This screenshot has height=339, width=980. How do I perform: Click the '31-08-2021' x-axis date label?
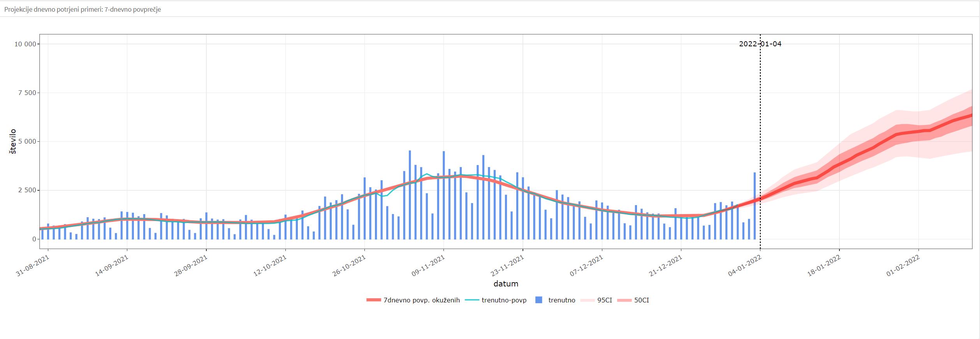(x=33, y=266)
